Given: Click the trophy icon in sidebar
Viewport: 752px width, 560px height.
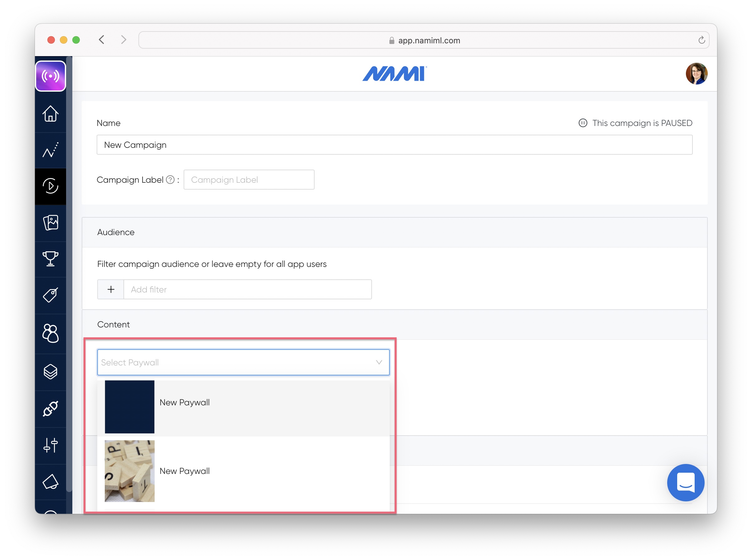Looking at the screenshot, I should pos(51,259).
